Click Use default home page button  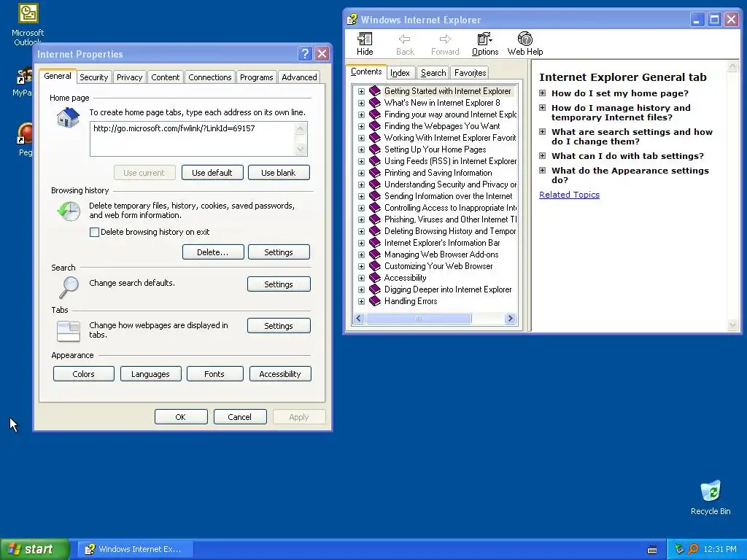click(x=212, y=172)
